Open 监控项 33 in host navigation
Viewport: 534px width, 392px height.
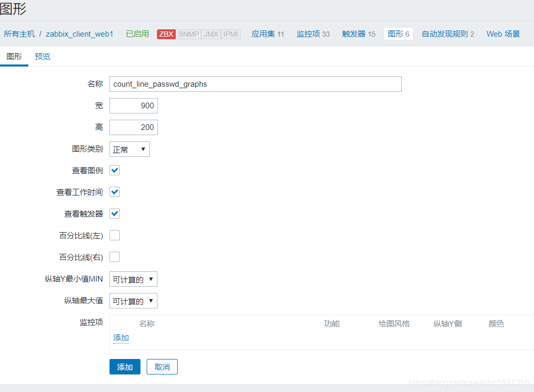[313, 34]
